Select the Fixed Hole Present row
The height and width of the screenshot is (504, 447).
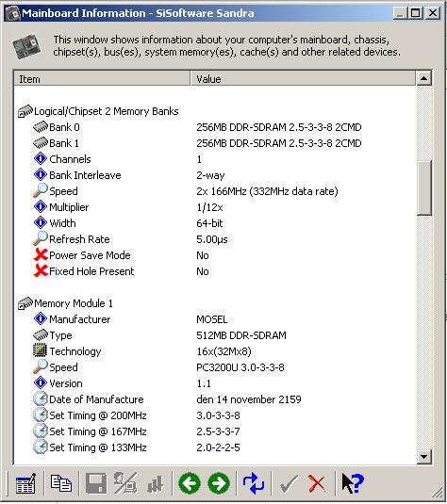click(x=215, y=271)
